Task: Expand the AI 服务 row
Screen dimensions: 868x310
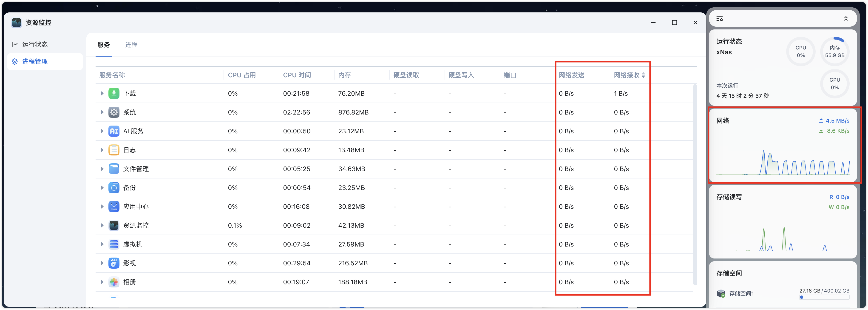Action: point(102,131)
